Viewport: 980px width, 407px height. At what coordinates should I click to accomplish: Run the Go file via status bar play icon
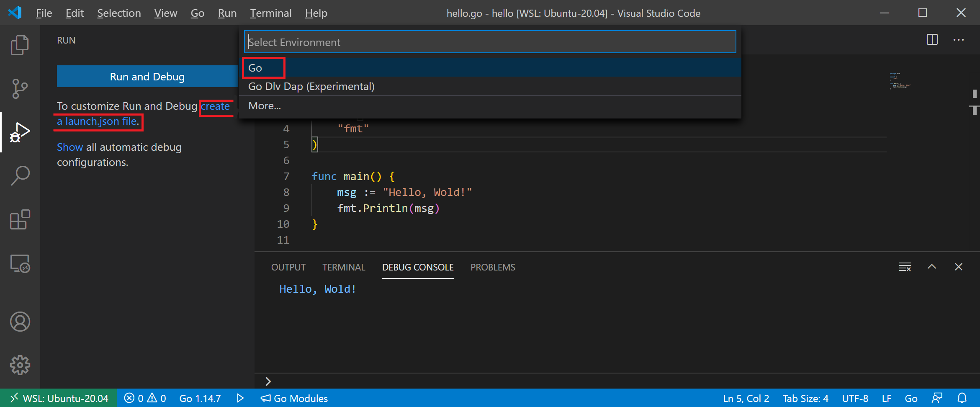click(x=240, y=398)
